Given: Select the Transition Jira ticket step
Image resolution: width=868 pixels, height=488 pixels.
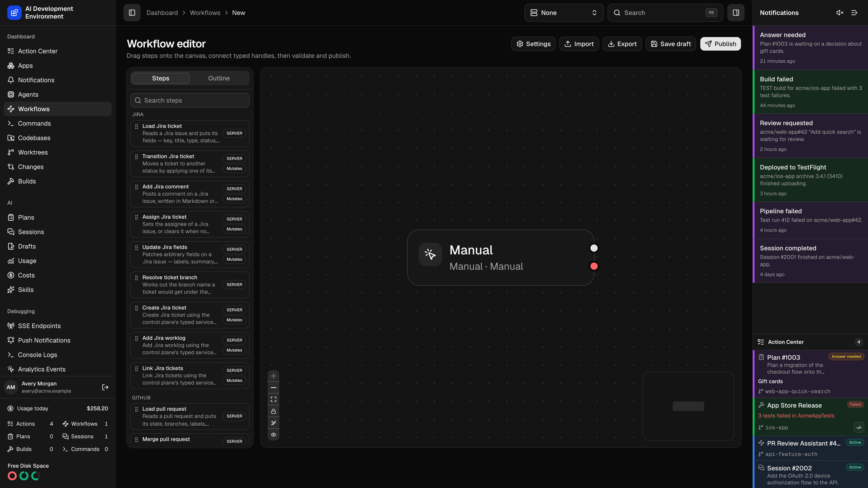Looking at the screenshot, I should click(x=190, y=164).
